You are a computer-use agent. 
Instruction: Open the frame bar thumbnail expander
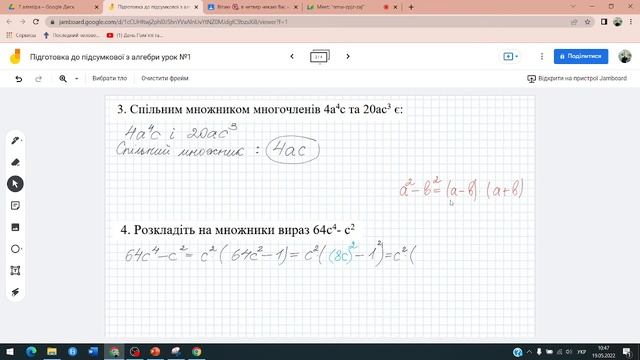pyautogui.click(x=320, y=57)
